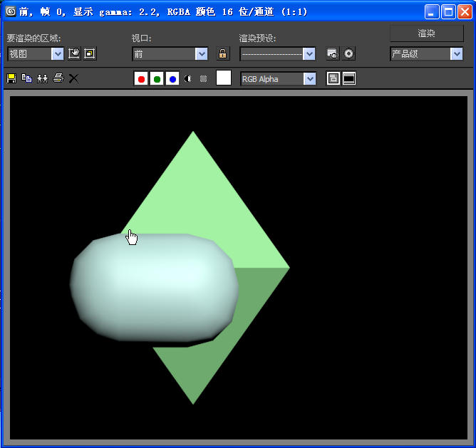Toggle the green channel display

coord(157,78)
